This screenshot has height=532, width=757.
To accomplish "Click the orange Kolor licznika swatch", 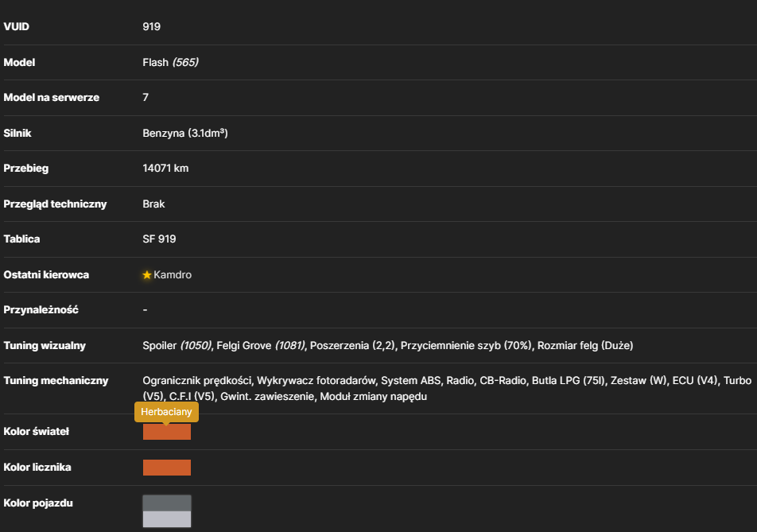I will point(166,468).
